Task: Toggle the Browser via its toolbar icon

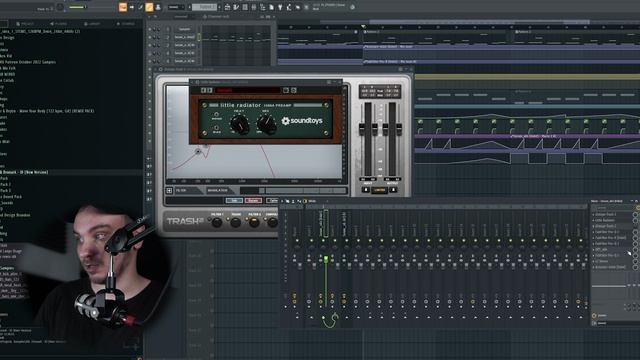Action: click(262, 7)
